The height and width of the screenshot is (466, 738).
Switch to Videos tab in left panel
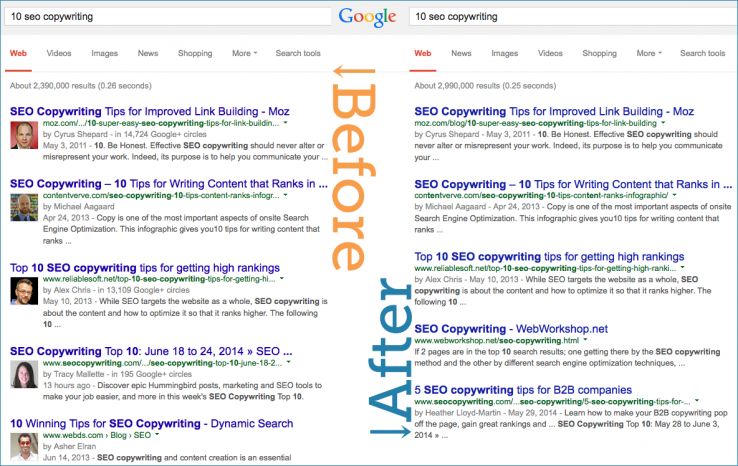pos(59,53)
